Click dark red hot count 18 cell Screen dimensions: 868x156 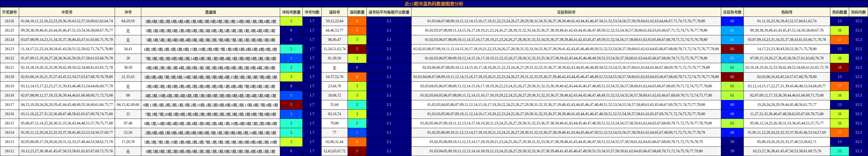pyautogui.click(x=839, y=67)
